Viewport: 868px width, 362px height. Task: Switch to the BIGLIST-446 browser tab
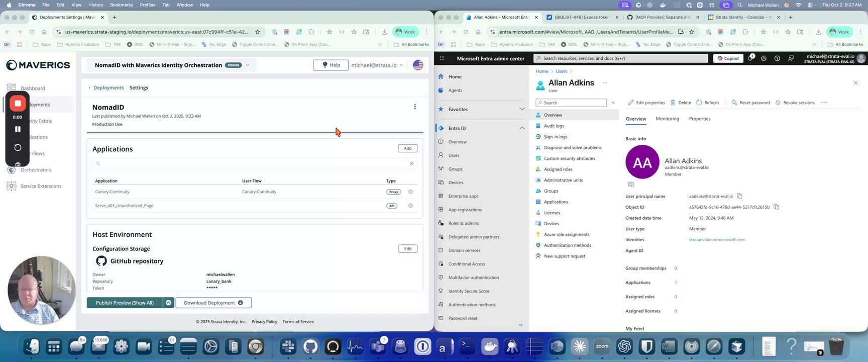(581, 17)
